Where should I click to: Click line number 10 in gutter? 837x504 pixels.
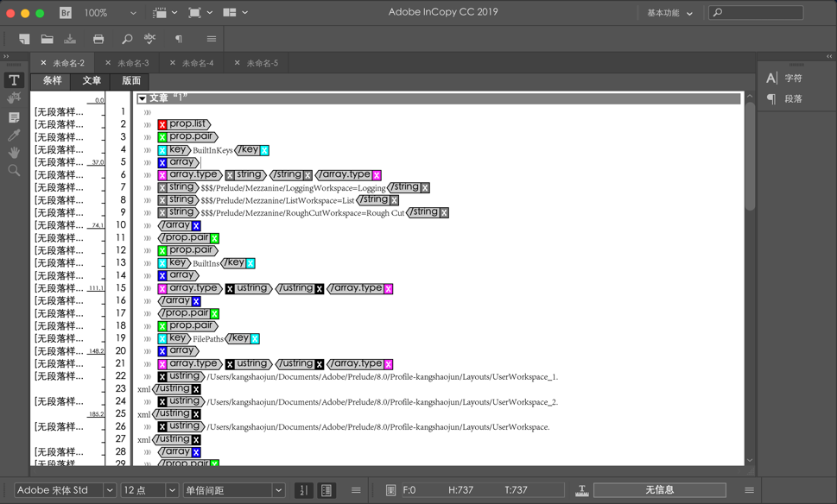tap(121, 225)
